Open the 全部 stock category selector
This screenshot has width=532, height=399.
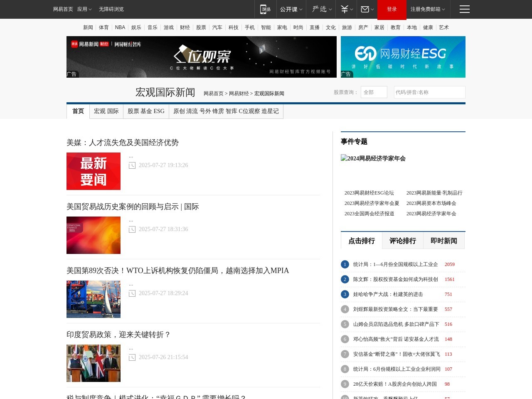(x=374, y=92)
